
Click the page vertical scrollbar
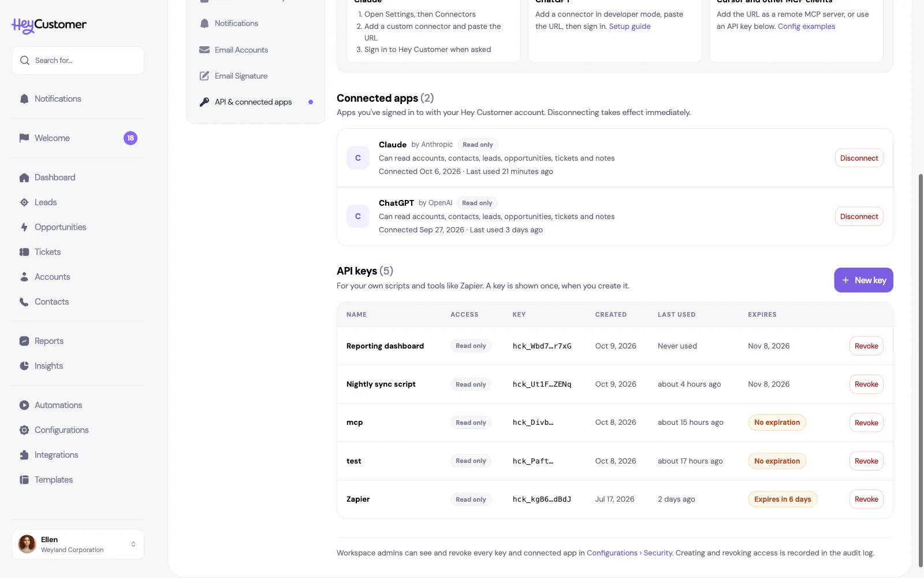coord(921,370)
